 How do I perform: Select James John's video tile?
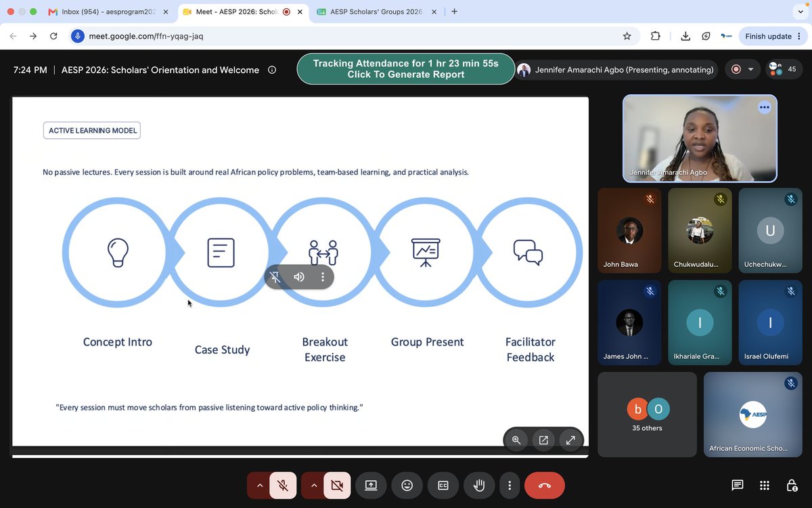tap(629, 323)
